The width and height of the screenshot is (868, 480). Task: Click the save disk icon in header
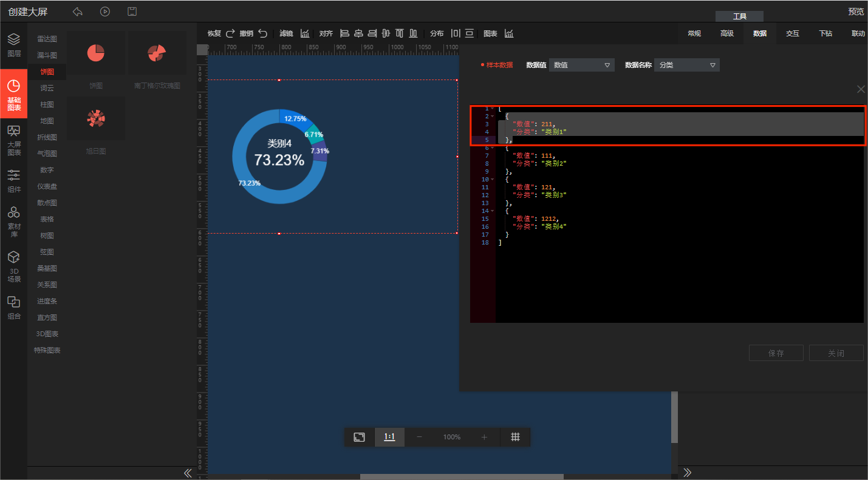point(132,12)
